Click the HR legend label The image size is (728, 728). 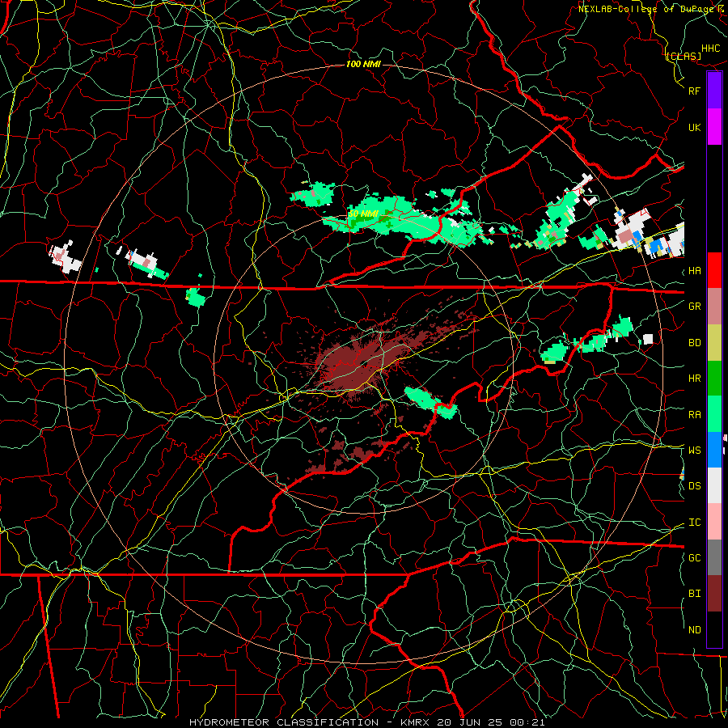pyautogui.click(x=694, y=379)
